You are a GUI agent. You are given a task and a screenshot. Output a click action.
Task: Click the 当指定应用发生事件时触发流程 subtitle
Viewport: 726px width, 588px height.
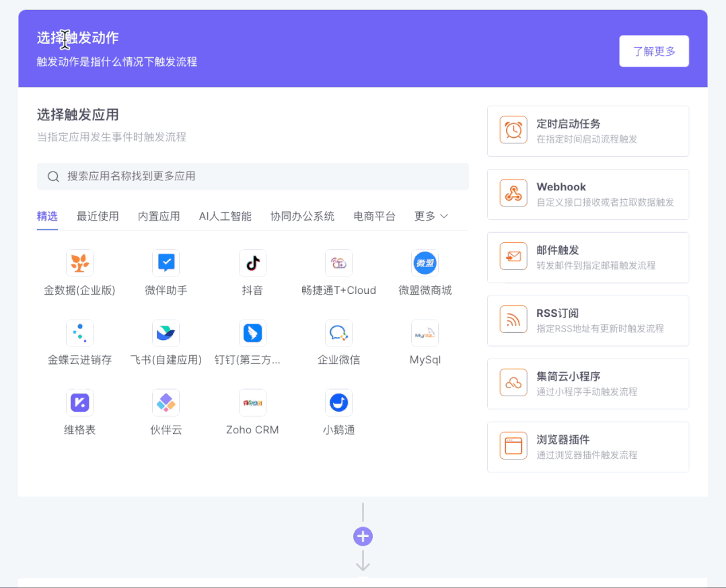click(x=112, y=137)
